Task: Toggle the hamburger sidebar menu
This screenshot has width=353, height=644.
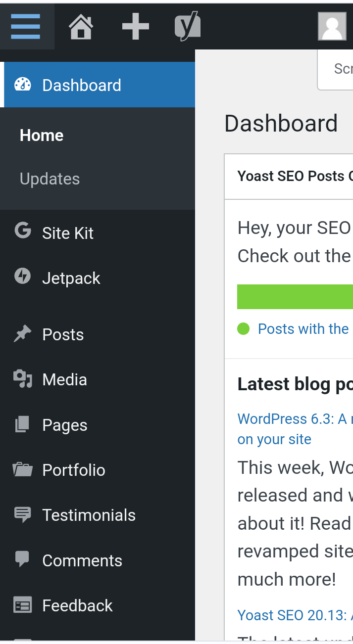Action: pyautogui.click(x=26, y=26)
